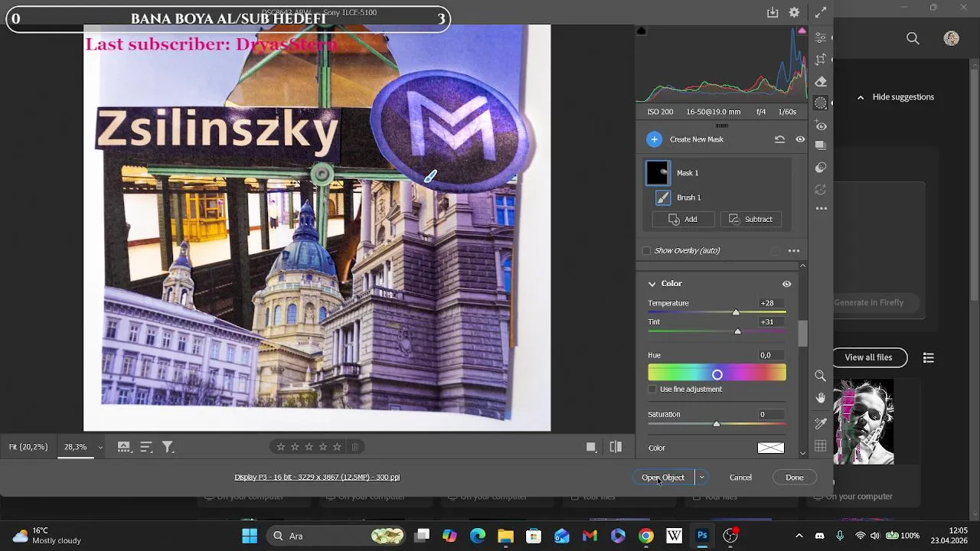The height and width of the screenshot is (551, 980).
Task: Select the Color sampler eyedropper tool
Action: click(x=821, y=423)
